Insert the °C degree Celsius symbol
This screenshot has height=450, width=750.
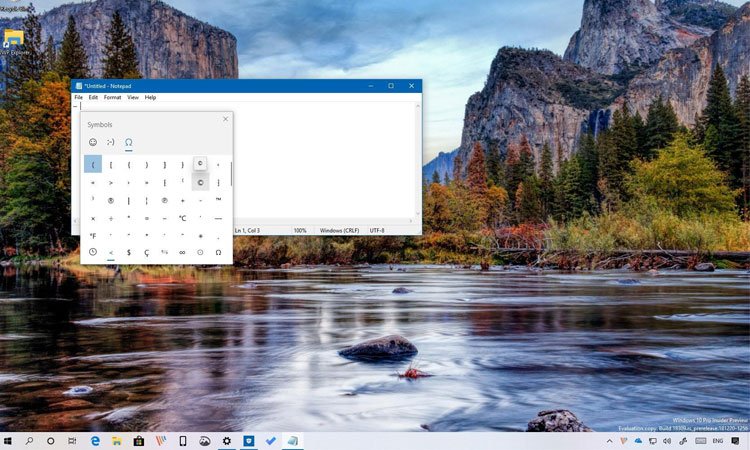tap(182, 218)
